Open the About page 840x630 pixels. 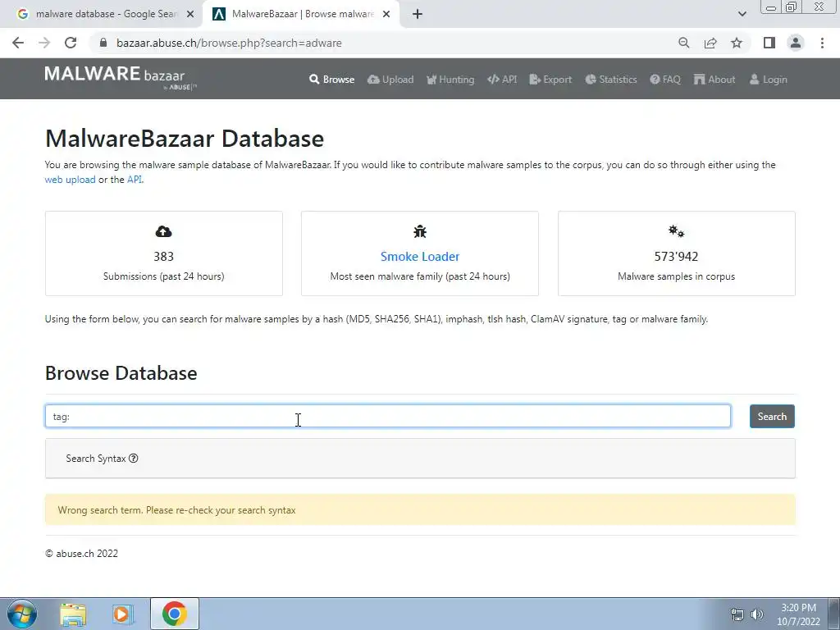[x=714, y=80]
